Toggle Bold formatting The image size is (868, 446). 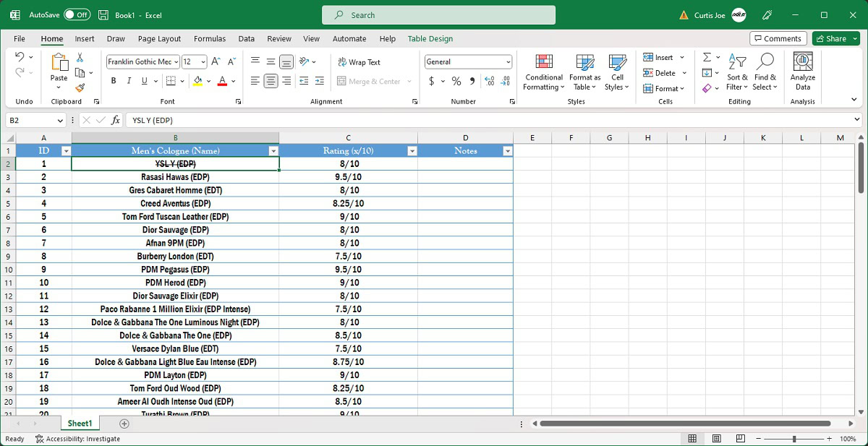[114, 81]
